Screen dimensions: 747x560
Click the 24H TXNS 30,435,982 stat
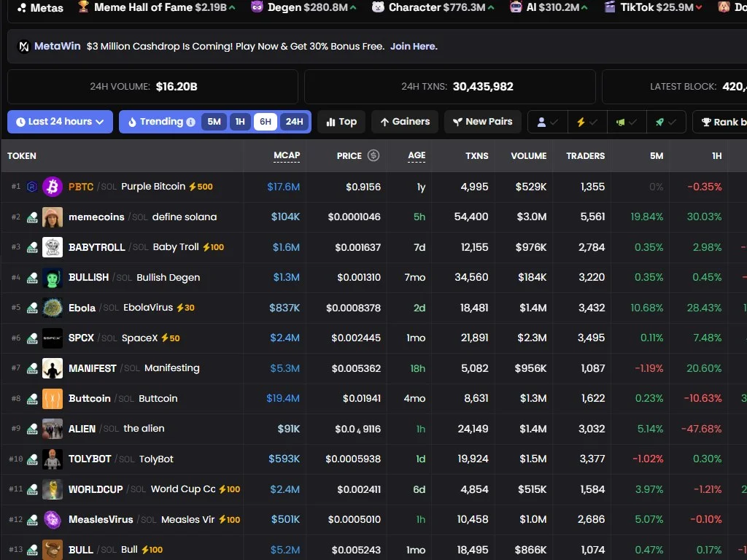point(450,87)
